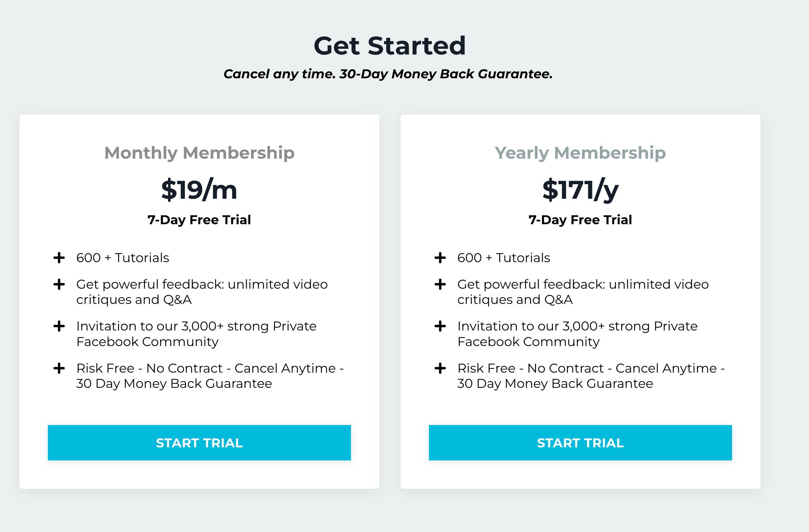Screen dimensions: 809x532
Task: Click the $171/y price
Action: (x=580, y=190)
